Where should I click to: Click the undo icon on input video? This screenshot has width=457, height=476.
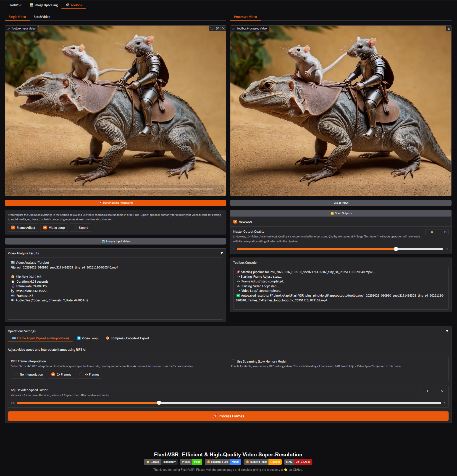tap(212, 28)
